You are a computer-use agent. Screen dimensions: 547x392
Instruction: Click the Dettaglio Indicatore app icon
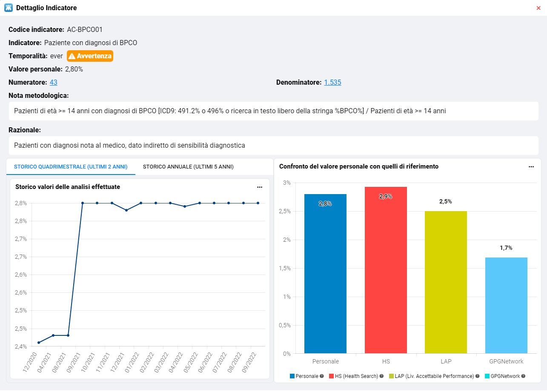tap(8, 8)
